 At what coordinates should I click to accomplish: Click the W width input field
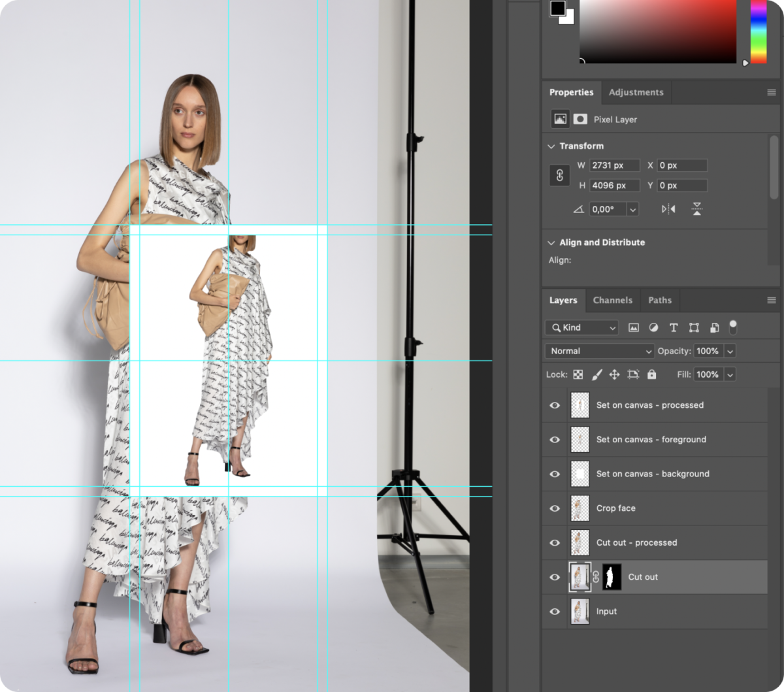point(614,165)
